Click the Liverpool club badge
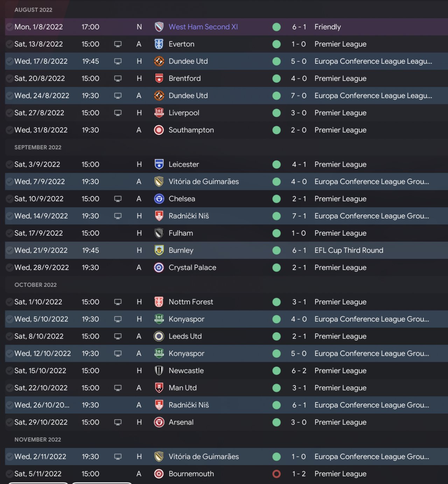Screen dimensions: 448x484 159,113
